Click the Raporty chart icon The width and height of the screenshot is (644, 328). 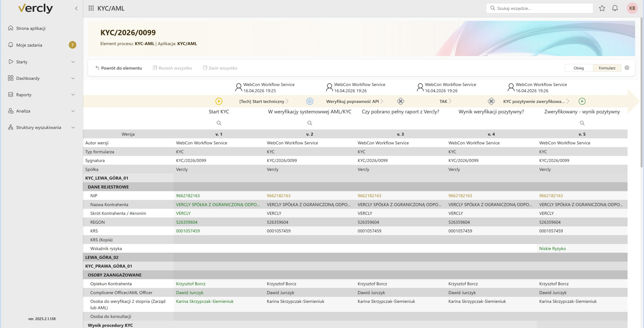11,95
